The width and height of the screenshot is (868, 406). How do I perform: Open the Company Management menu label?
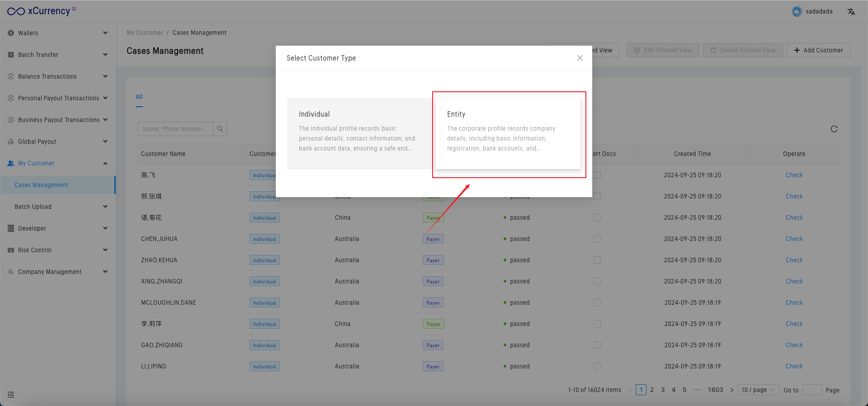(x=50, y=272)
